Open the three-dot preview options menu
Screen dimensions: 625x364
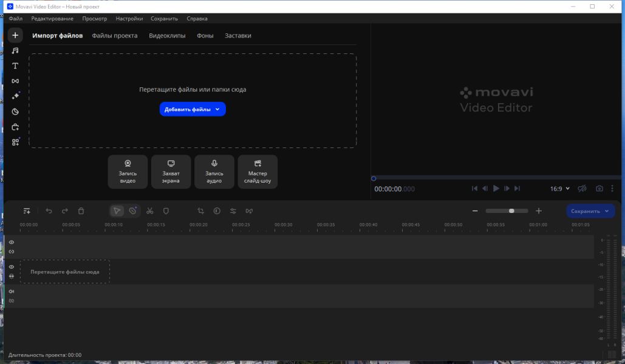[x=612, y=189]
